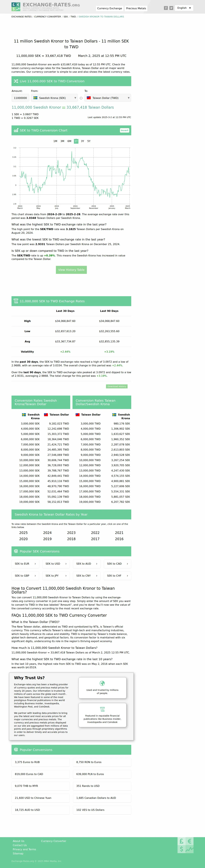
Task: Open 21,600 USD to Chinese Yuan conversion
Action: pos(41,798)
